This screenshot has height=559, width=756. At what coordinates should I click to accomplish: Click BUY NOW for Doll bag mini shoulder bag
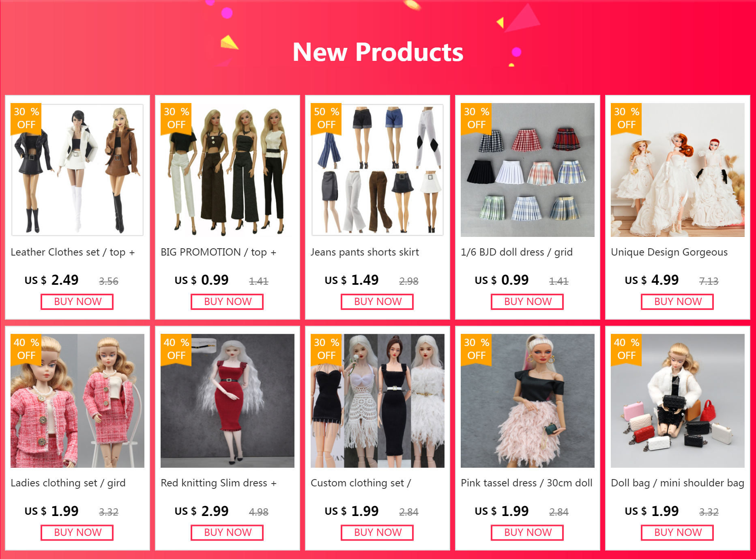point(677,533)
